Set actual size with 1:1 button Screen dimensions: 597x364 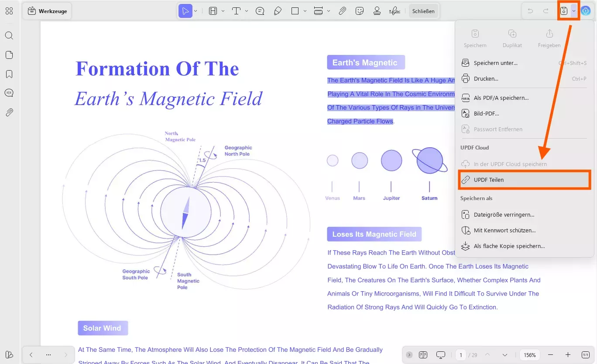click(x=586, y=355)
